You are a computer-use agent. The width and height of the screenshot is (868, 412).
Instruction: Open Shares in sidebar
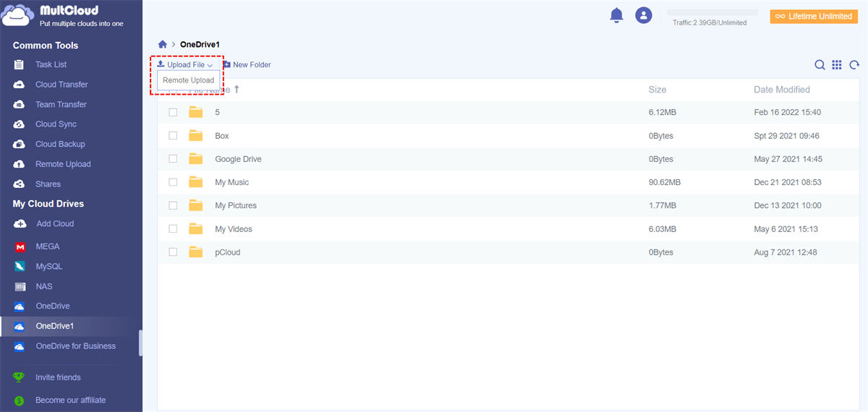tap(48, 184)
